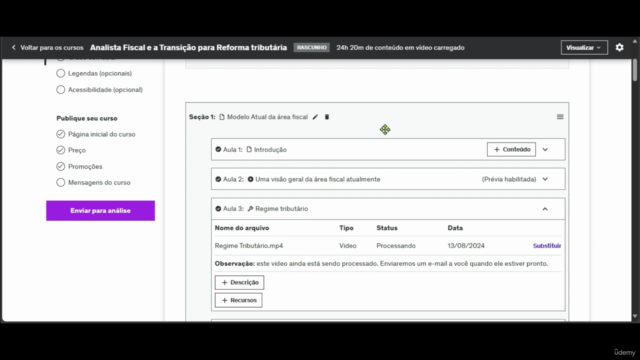Go to Mensagens do curso page

(99, 182)
